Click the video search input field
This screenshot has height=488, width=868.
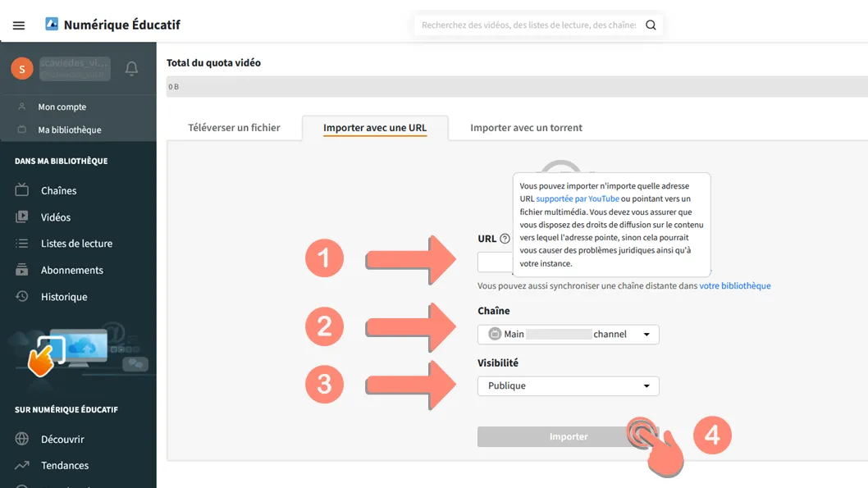coord(528,25)
